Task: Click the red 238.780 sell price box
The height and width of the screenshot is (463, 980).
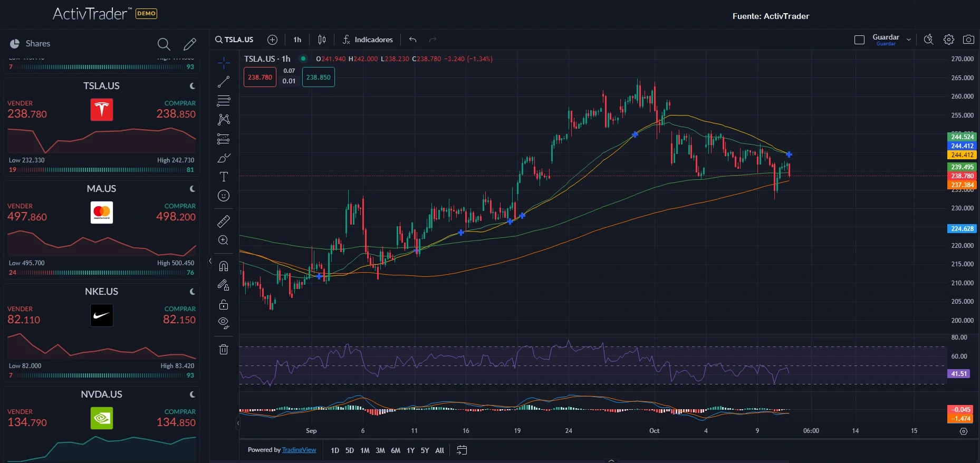Action: (260, 77)
